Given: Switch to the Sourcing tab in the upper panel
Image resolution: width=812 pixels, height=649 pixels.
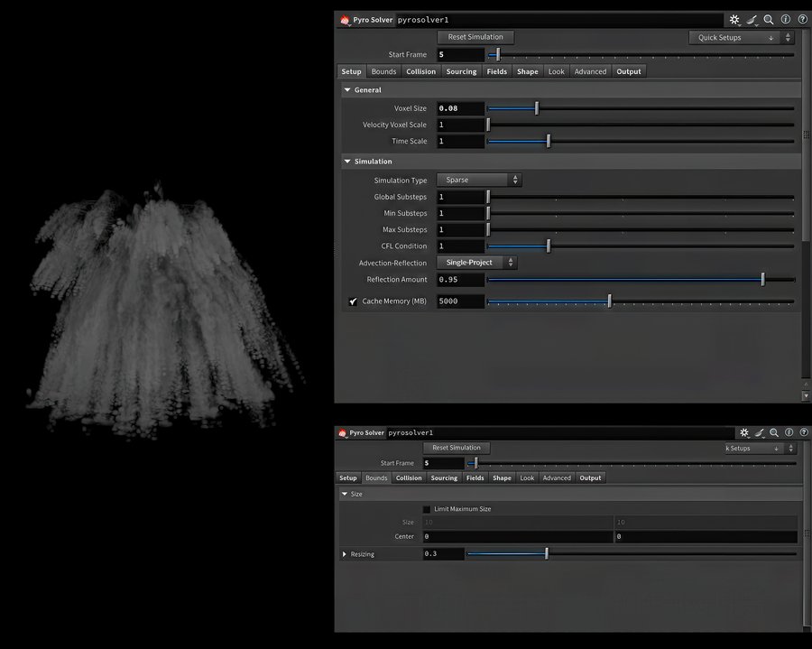Looking at the screenshot, I should click(x=461, y=71).
